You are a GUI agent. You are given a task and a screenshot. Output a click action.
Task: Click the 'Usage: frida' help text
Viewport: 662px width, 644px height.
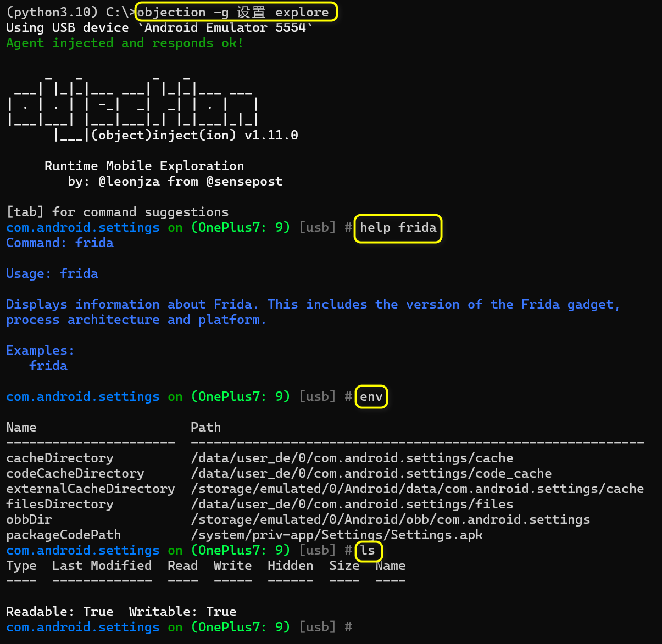click(x=52, y=273)
